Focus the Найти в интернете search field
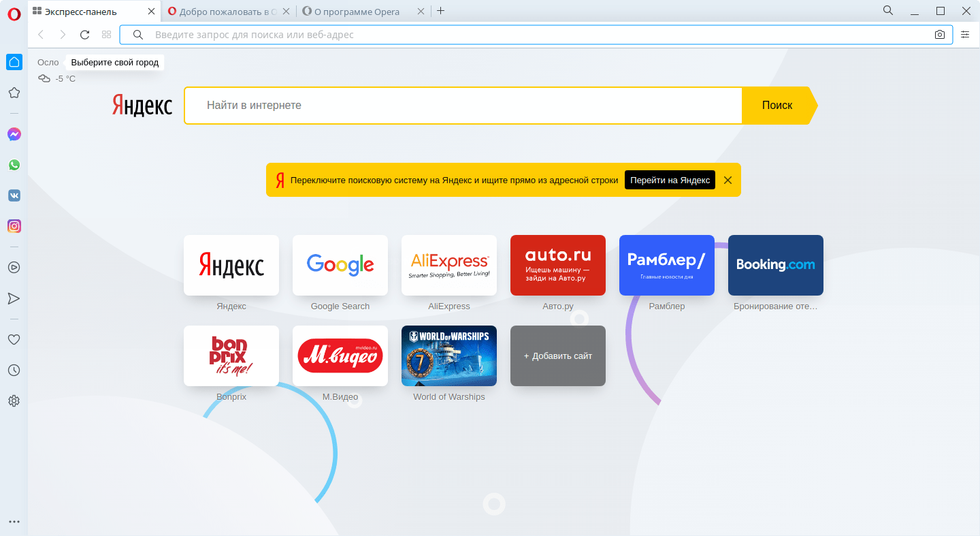The image size is (980, 536). pyautogui.click(x=463, y=106)
